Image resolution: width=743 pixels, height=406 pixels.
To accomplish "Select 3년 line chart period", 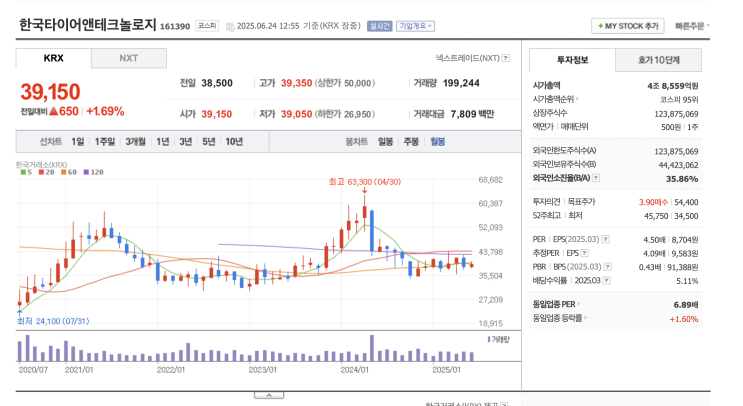I will [186, 142].
